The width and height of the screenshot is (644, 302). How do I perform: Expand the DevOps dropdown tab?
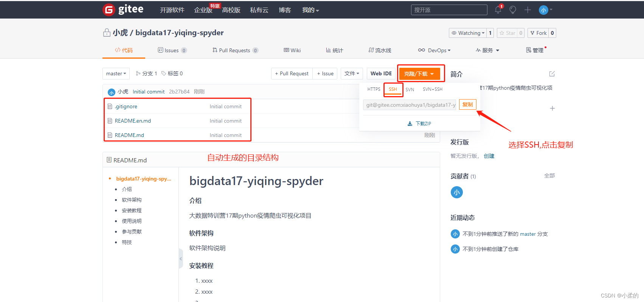pos(434,50)
